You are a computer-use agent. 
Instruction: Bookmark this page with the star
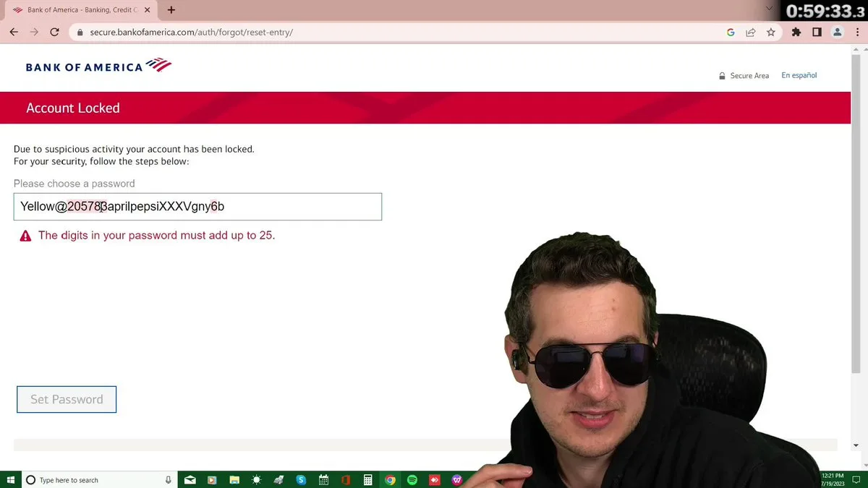tap(771, 33)
